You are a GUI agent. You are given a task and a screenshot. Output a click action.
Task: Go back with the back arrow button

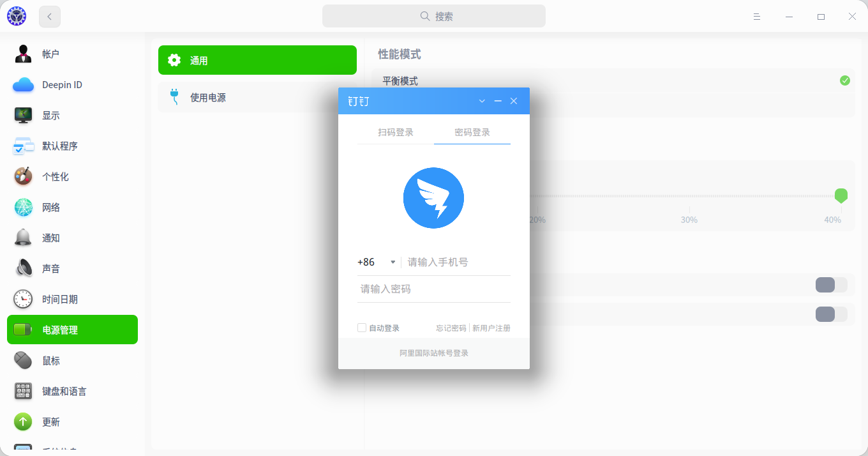coord(50,17)
